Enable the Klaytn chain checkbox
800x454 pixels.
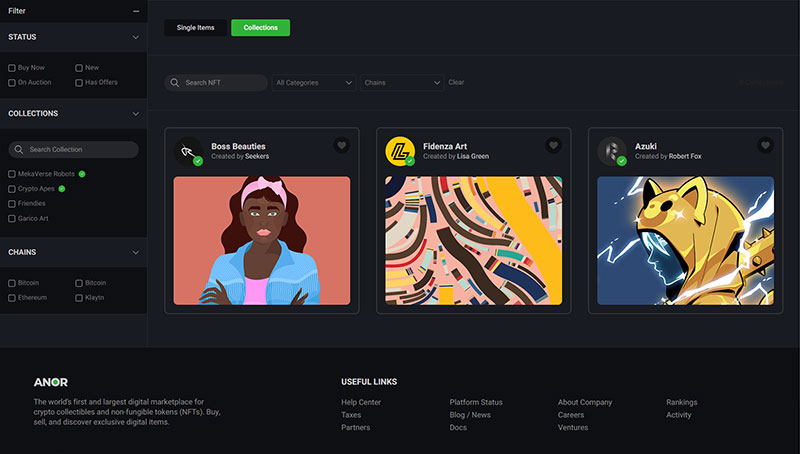[79, 298]
